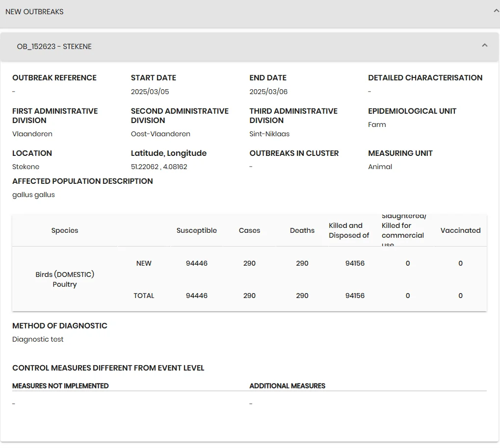Click the NEW OUTBREAKS header text
Screen dimensions: 500x448
34,12
